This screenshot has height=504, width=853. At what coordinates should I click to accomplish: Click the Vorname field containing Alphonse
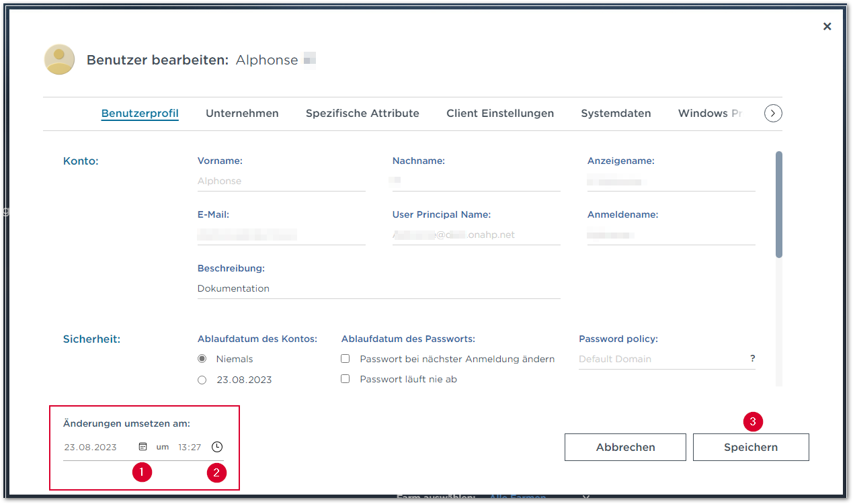click(x=282, y=181)
